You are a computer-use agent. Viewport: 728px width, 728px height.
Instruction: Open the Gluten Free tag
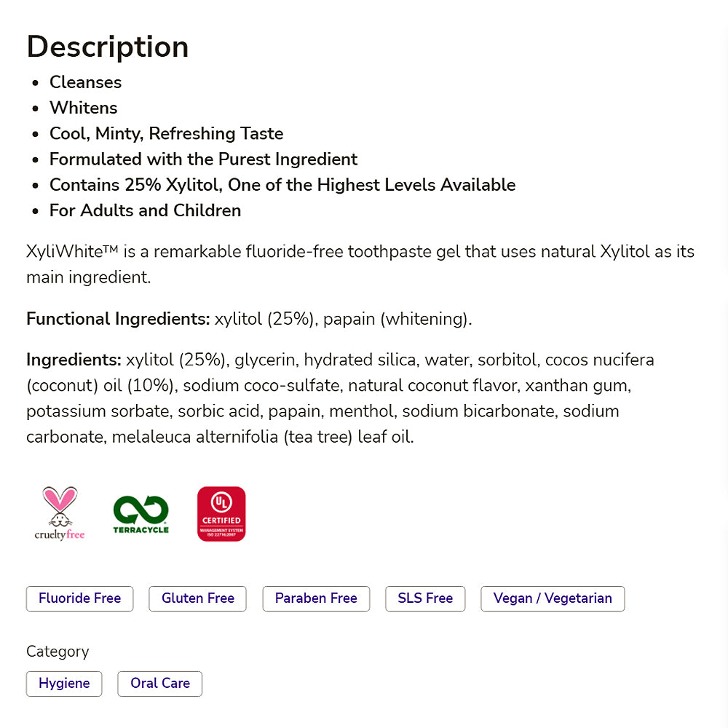[198, 598]
